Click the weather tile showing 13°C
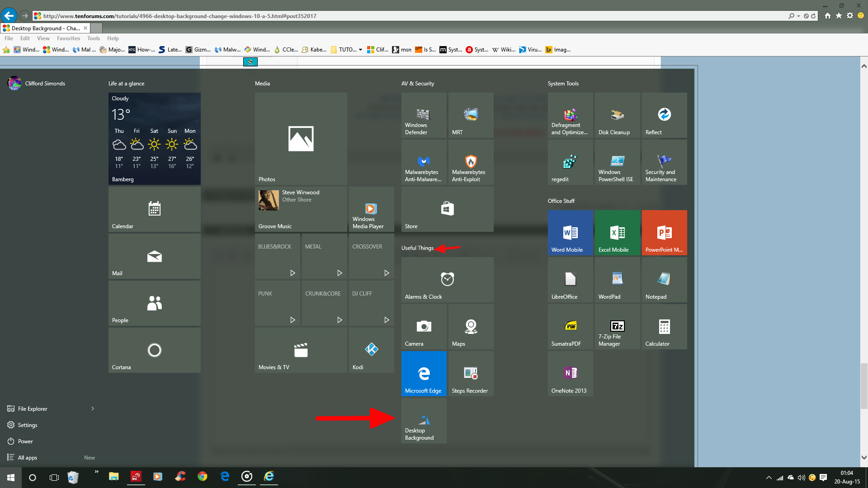 tap(154, 138)
